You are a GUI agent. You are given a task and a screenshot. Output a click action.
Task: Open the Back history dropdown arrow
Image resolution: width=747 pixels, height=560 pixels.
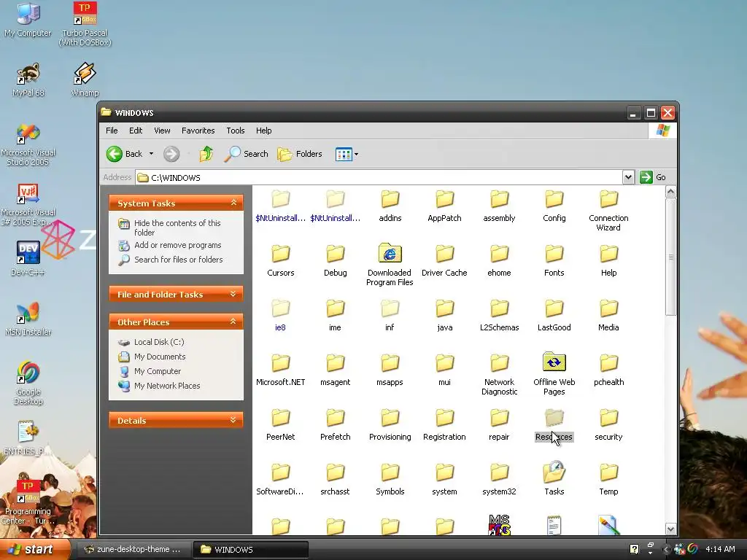click(151, 154)
